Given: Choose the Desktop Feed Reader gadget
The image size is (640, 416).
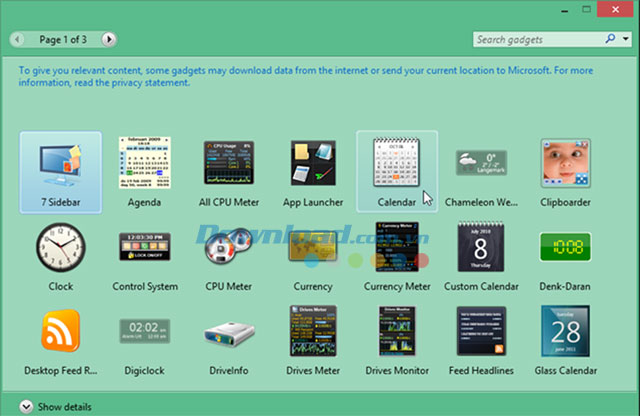Looking at the screenshot, I should (x=60, y=340).
